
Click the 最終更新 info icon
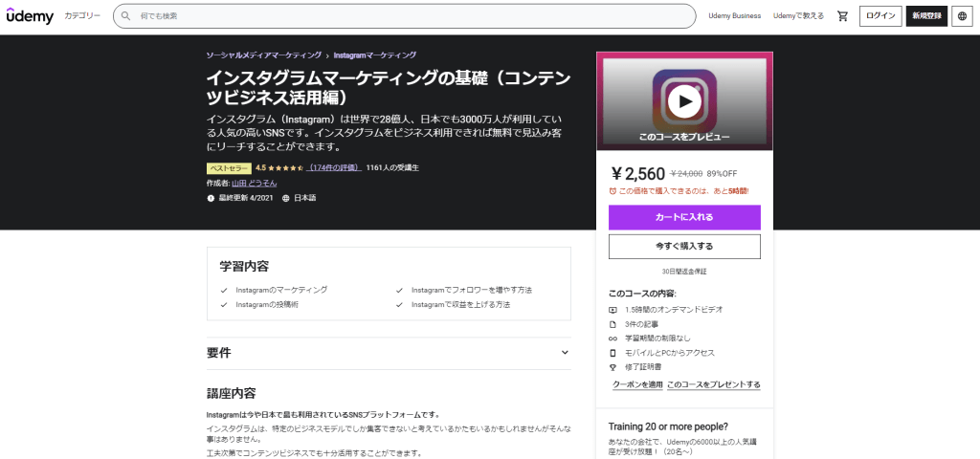point(211,198)
